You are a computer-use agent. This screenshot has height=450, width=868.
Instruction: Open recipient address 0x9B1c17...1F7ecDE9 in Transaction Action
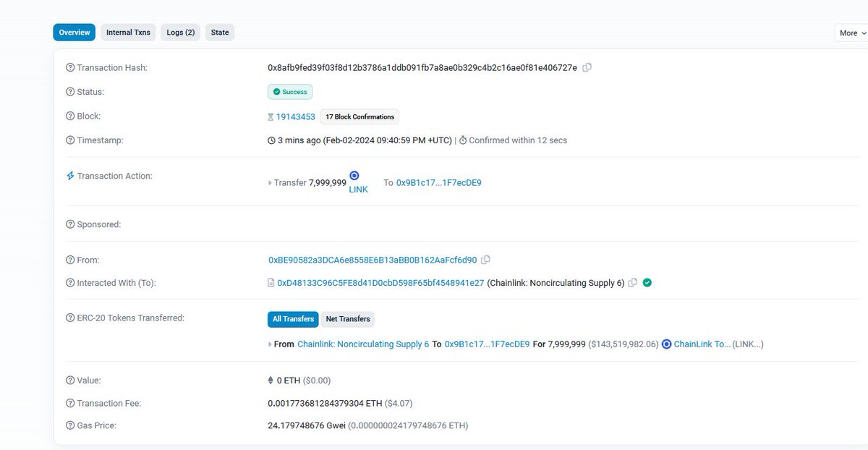tap(439, 183)
